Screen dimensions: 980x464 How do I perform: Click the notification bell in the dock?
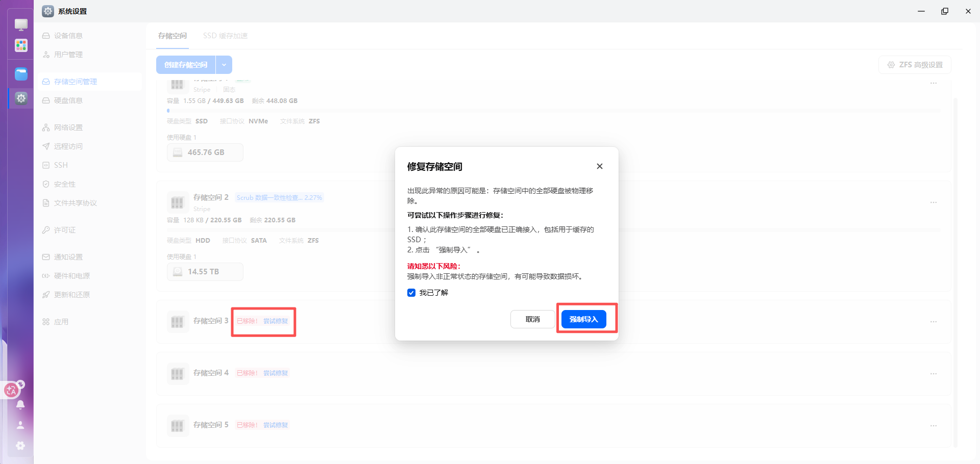click(x=20, y=405)
